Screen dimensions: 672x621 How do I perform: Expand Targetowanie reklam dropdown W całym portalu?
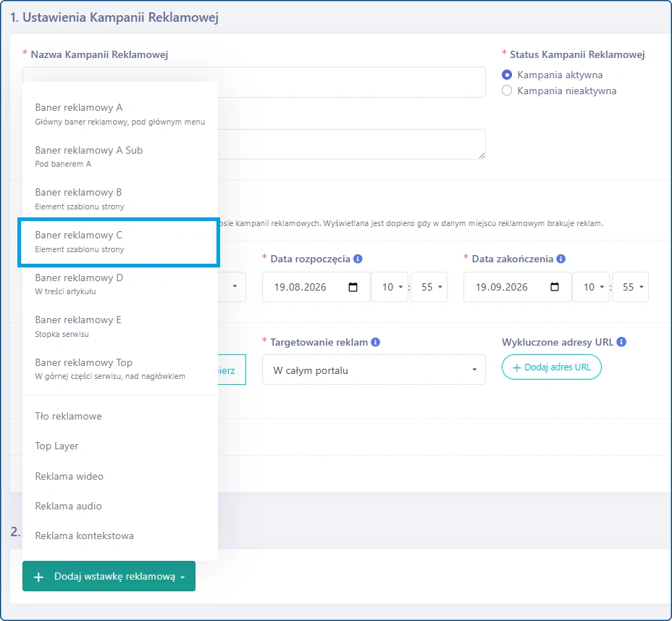(374, 370)
